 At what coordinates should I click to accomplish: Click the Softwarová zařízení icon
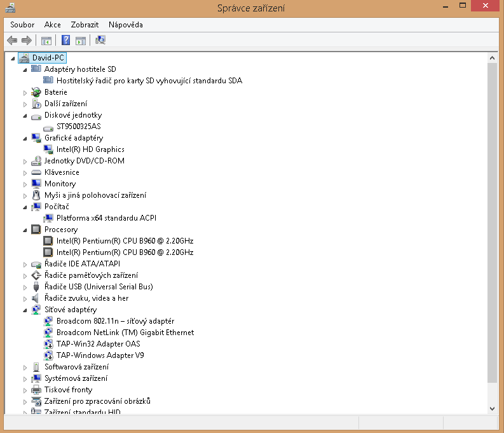coord(36,367)
